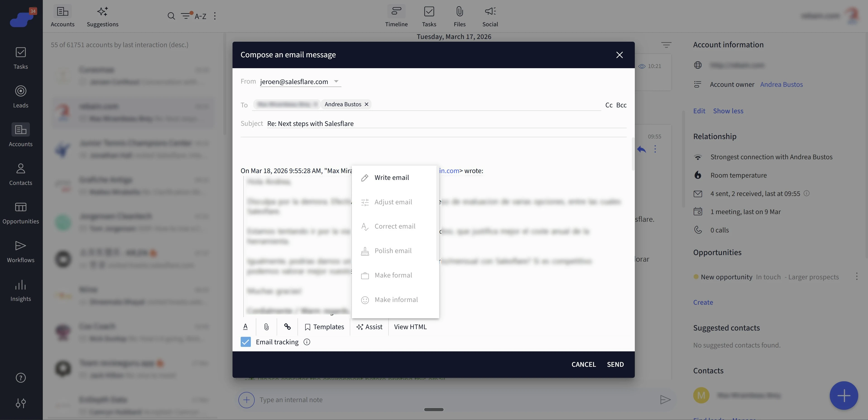
Task: Click the Assist button
Action: tap(369, 327)
